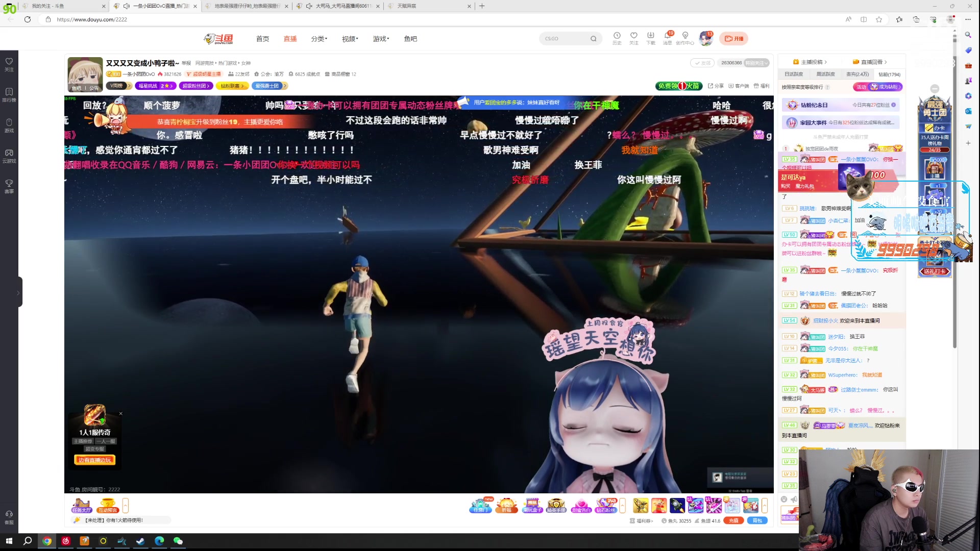Collapse the 最强勇士团 side widget
The height and width of the screenshot is (551, 980).
935,88
